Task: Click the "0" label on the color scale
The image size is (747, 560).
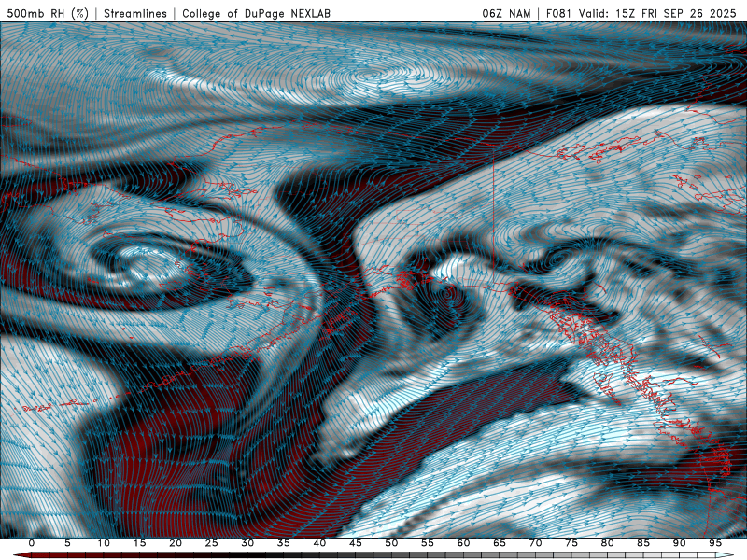Action: pos(32,543)
